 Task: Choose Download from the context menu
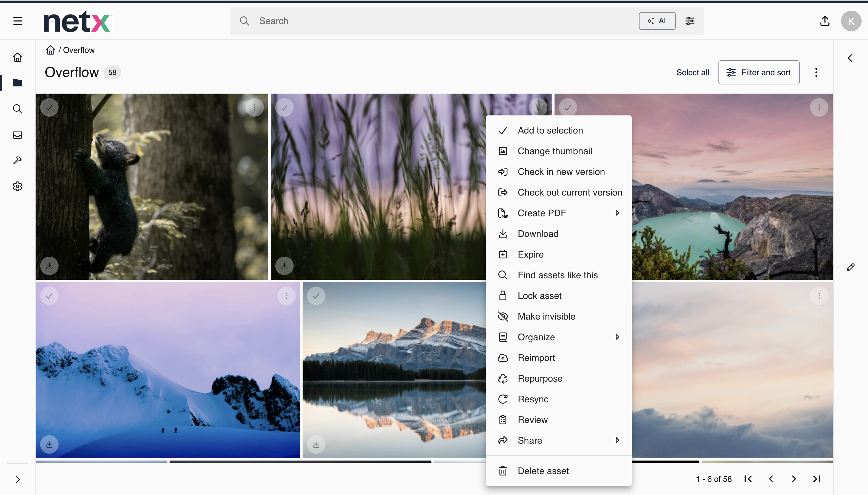click(x=558, y=234)
